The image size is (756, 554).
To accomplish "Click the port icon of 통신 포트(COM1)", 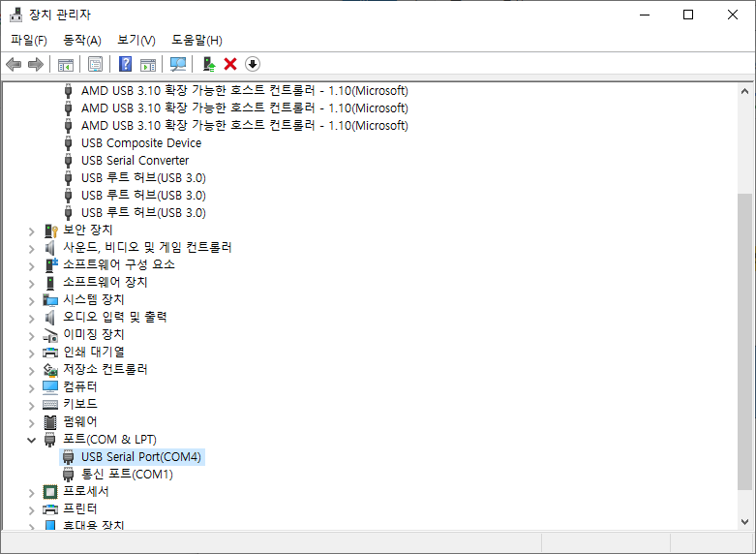I will point(69,475).
